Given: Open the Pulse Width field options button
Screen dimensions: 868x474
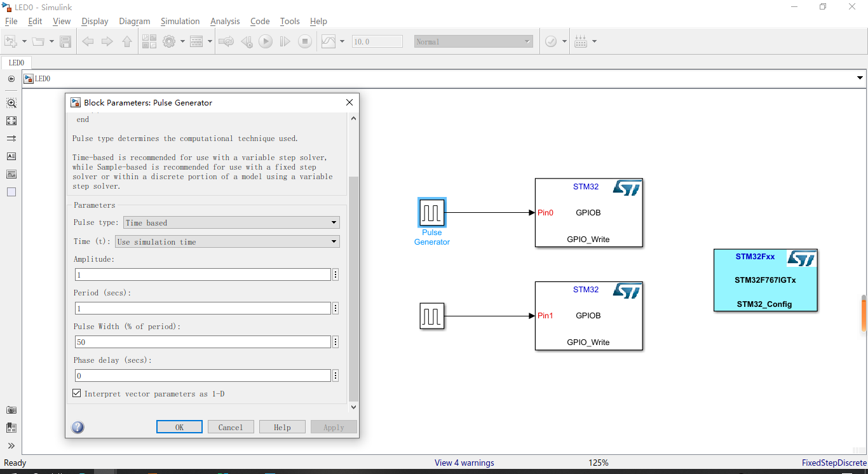Looking at the screenshot, I should pos(336,342).
